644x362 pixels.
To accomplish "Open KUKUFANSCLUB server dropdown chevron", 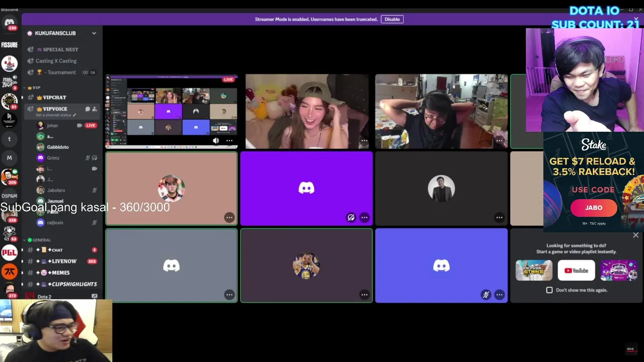I will 94,33.
